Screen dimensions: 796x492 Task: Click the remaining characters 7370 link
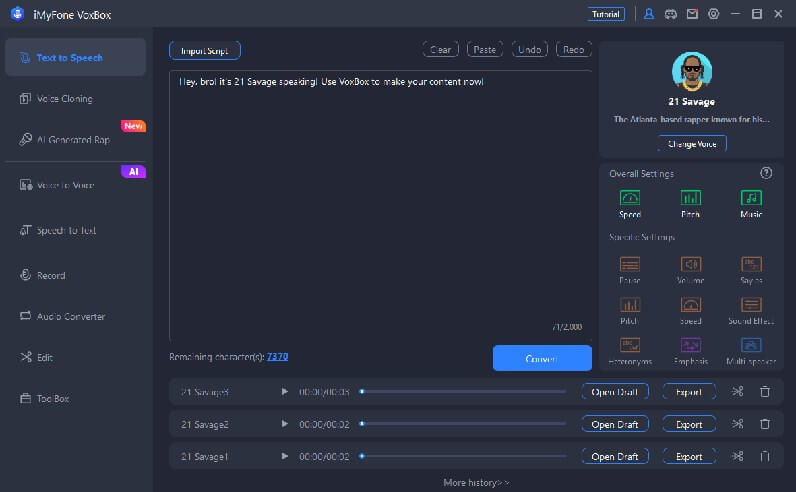point(277,356)
